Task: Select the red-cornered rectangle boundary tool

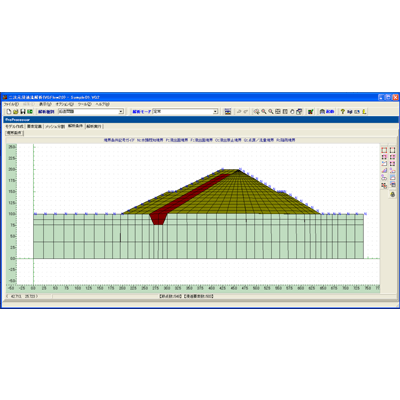Action: (x=384, y=151)
